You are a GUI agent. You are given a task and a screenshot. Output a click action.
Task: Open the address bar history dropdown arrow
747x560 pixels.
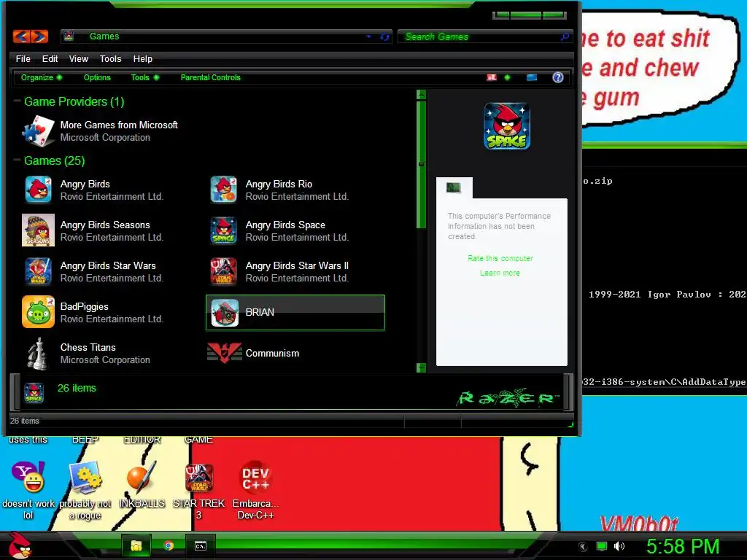[368, 36]
